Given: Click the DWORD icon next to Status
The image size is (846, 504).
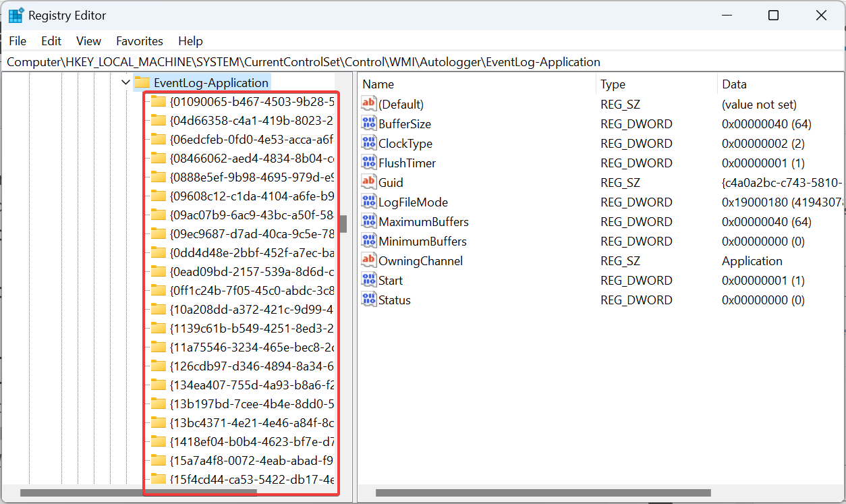Looking at the screenshot, I should click(x=368, y=299).
